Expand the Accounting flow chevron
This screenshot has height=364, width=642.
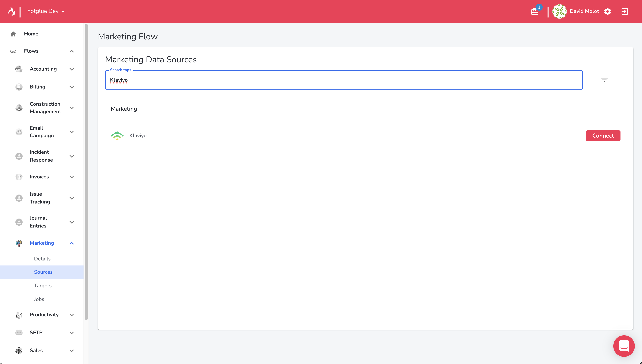point(72,69)
